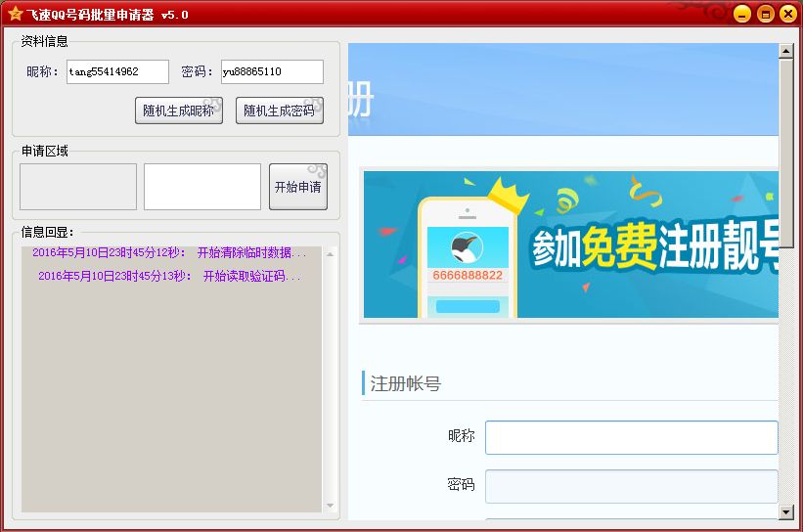Click the number 6666888822 on the banner

click(x=468, y=276)
